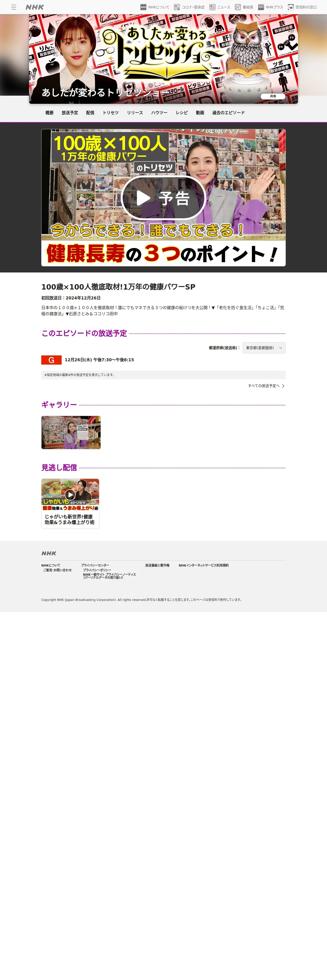Select the 概要 tab
Image resolution: width=327 pixels, height=980 pixels.
[x=49, y=113]
